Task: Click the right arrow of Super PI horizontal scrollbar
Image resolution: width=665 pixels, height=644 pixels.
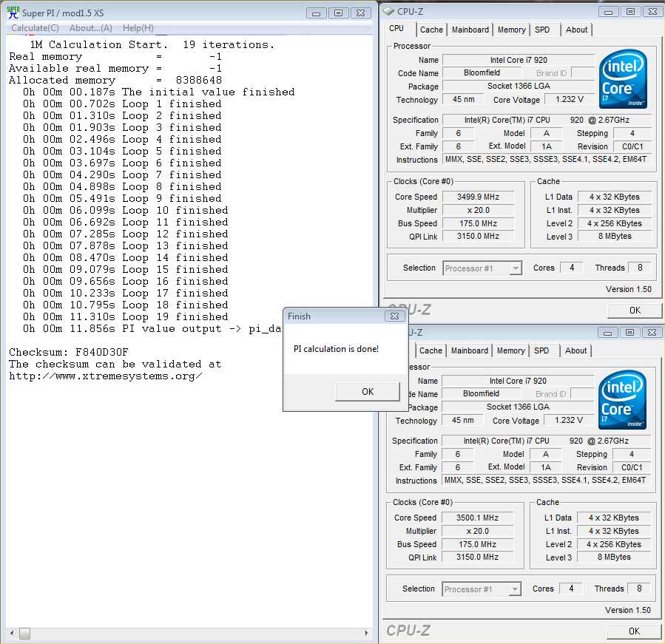Action: [x=366, y=633]
